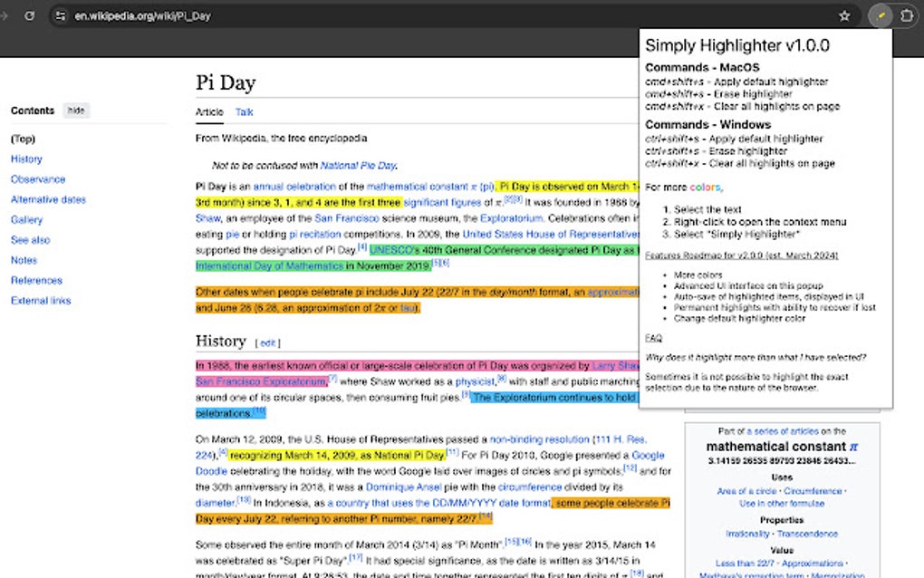This screenshot has height=578, width=924.
Task: View site information for en.wikipedia.org
Action: [59, 15]
